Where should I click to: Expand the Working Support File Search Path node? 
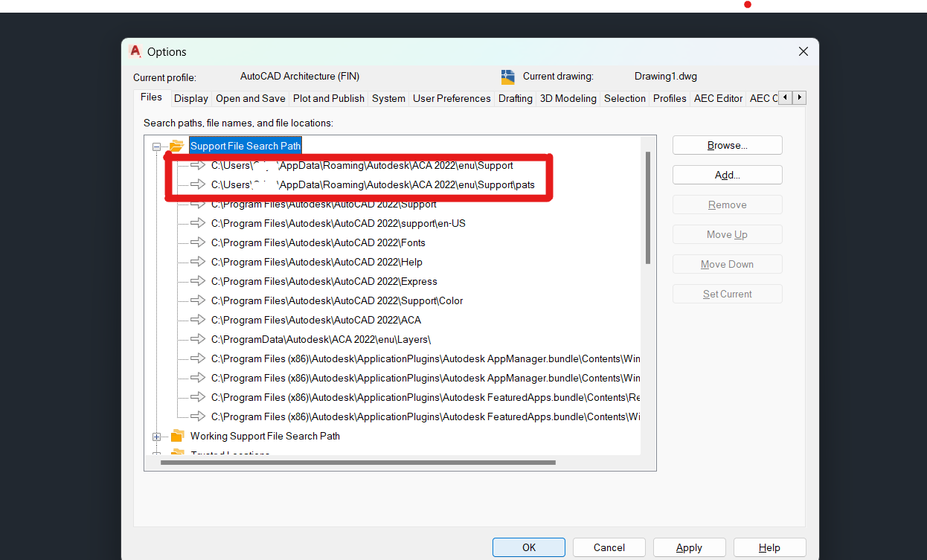click(x=156, y=437)
